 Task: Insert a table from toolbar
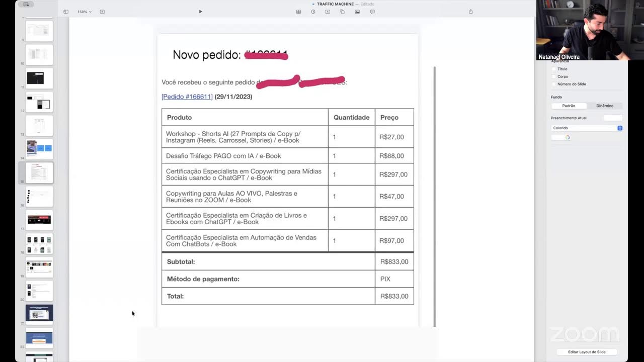tap(298, 12)
